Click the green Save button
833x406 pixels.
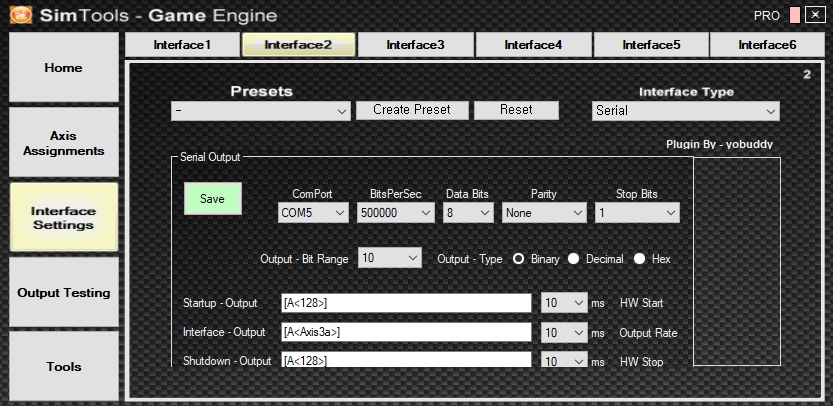tap(212, 199)
